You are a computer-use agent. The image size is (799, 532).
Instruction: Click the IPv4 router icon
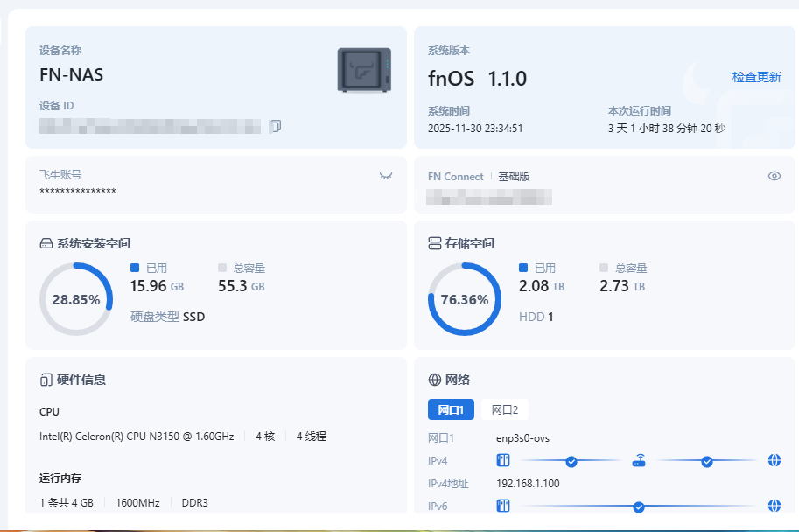pos(639,460)
